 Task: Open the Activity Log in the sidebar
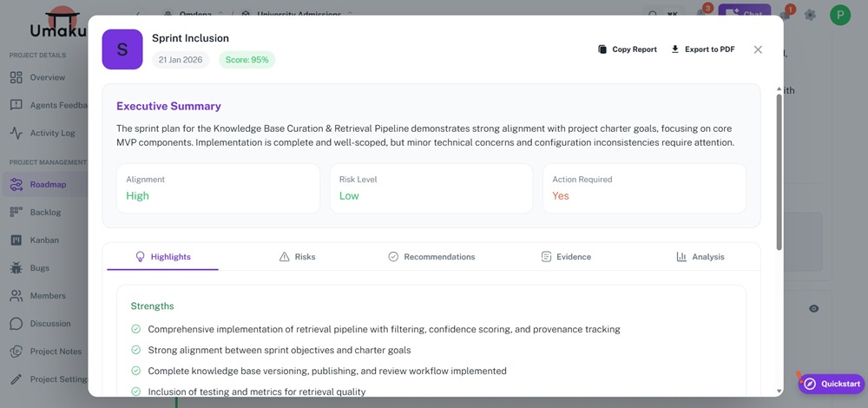(50, 133)
